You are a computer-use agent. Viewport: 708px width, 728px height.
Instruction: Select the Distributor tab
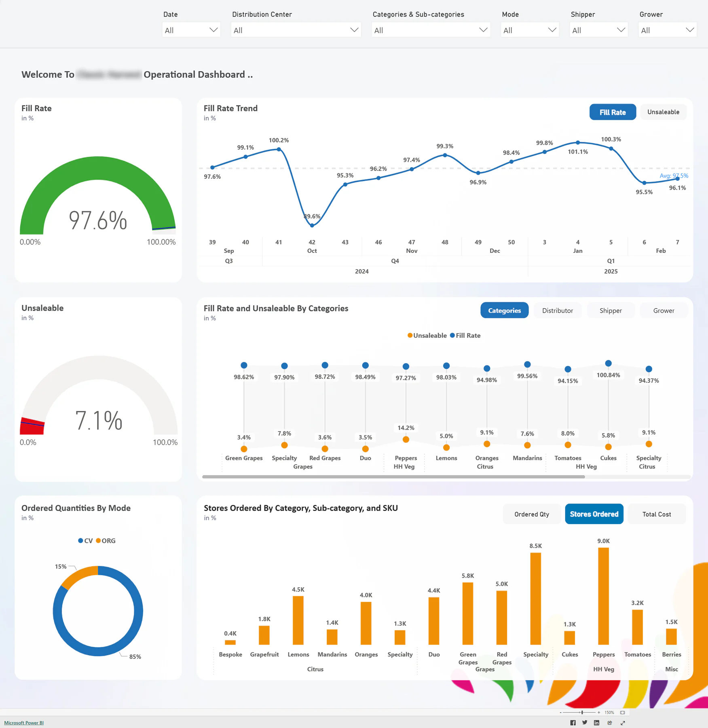tap(557, 310)
